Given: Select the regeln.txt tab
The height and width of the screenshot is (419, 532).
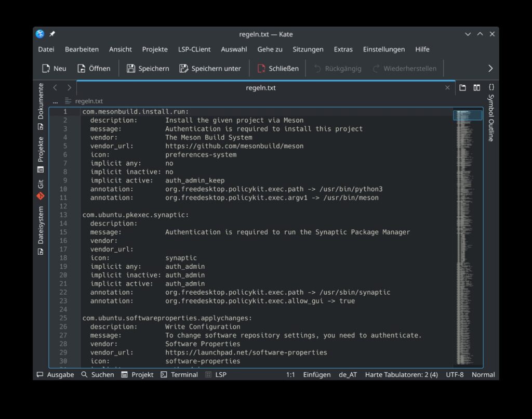Looking at the screenshot, I should click(261, 88).
